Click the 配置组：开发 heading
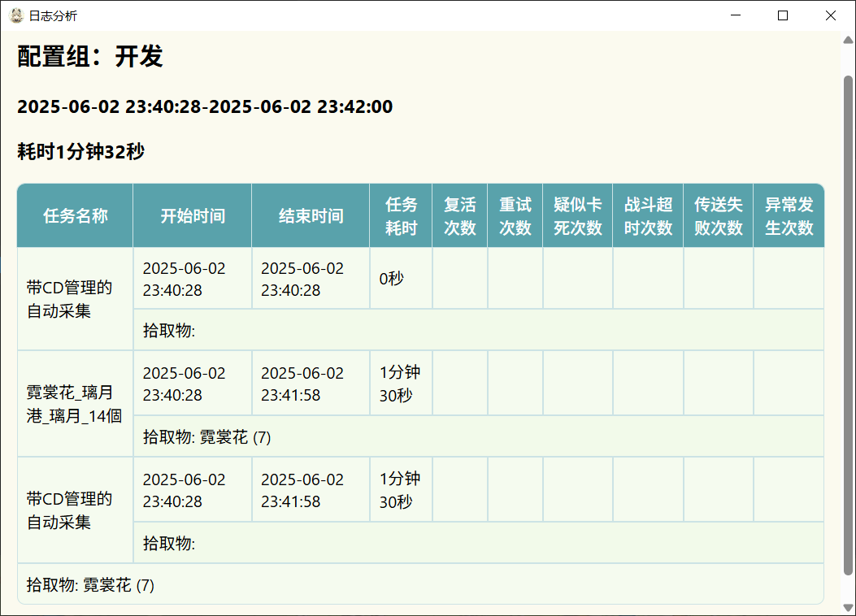856x616 pixels. pos(90,56)
